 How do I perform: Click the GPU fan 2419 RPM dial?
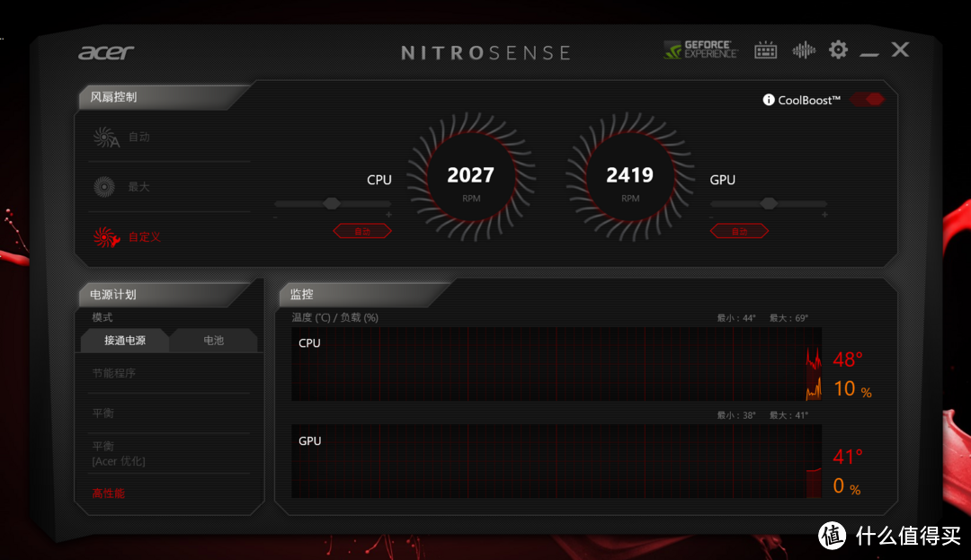click(629, 177)
